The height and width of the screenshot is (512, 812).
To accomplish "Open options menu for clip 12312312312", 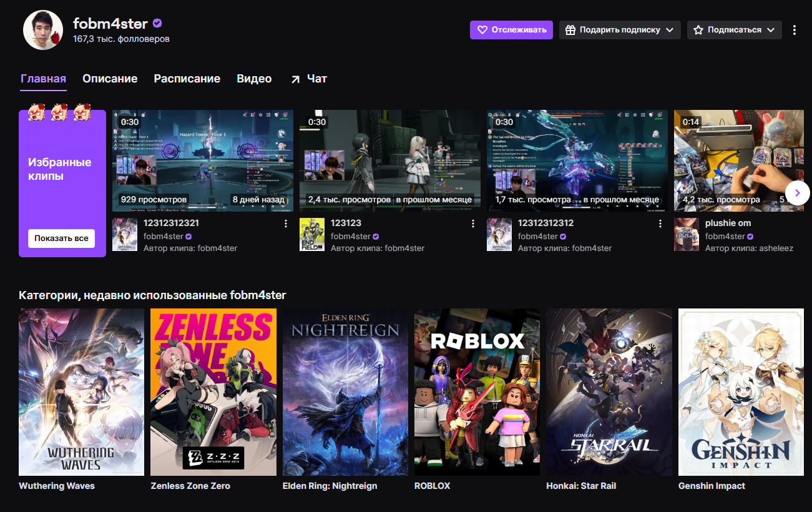I will [660, 224].
